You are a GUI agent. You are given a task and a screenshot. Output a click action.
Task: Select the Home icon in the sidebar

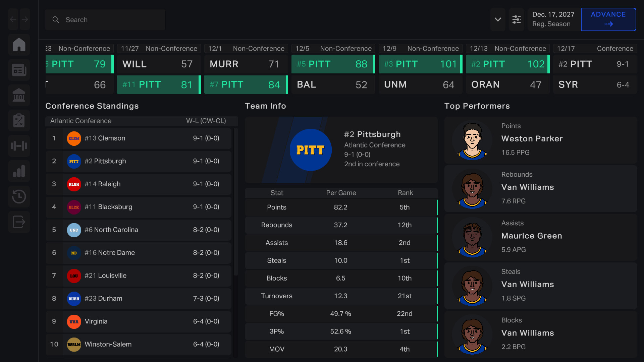pos(19,45)
